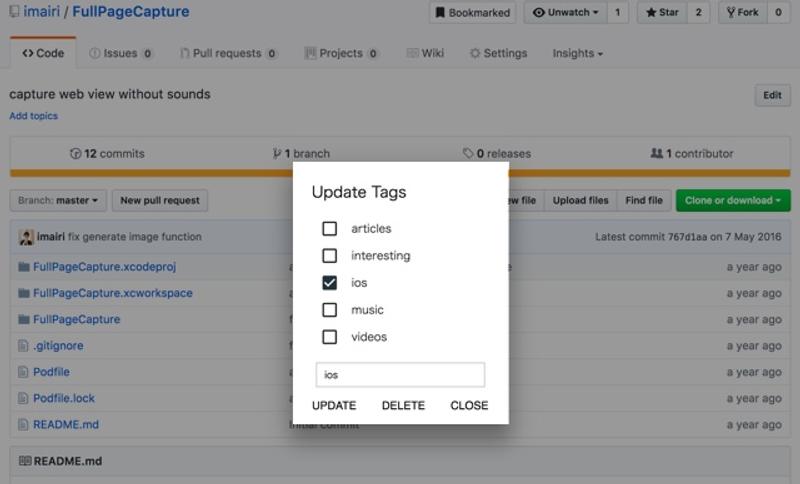This screenshot has height=484, width=800.
Task: Click the Upload files button
Action: click(x=581, y=200)
